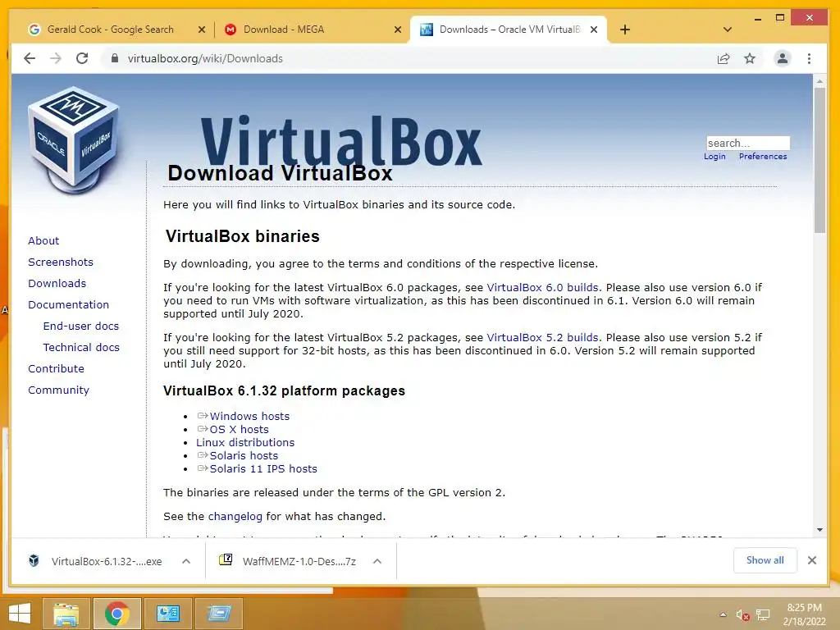The width and height of the screenshot is (840, 630).
Task: Open Chrome three-dot menu
Action: pyautogui.click(x=809, y=58)
